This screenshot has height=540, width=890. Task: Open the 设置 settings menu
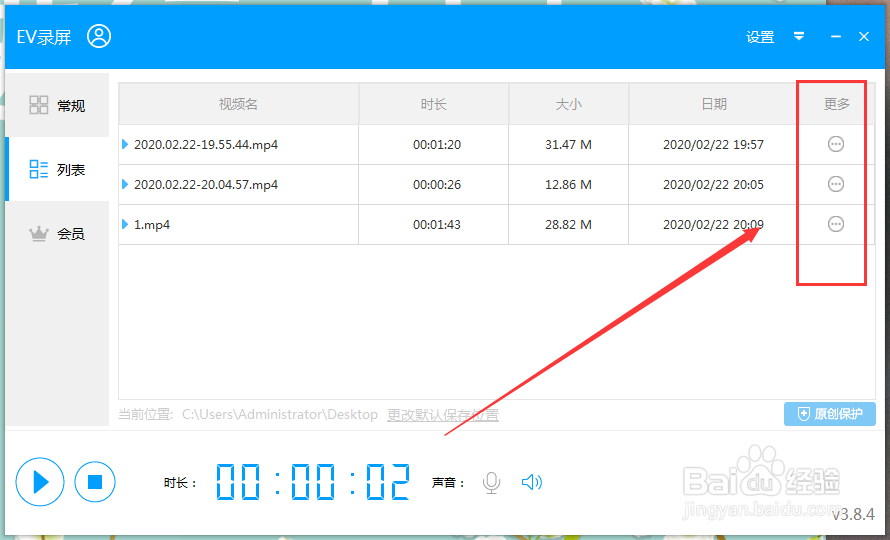(x=760, y=37)
